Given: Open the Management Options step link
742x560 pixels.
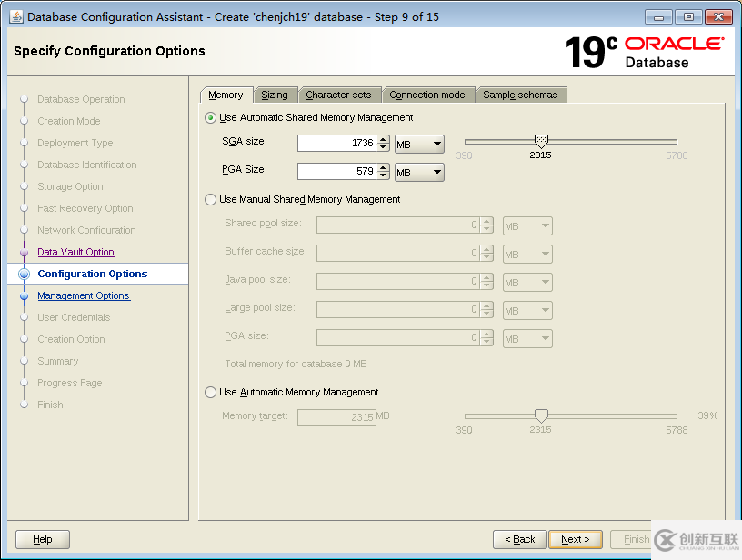Looking at the screenshot, I should pos(84,295).
